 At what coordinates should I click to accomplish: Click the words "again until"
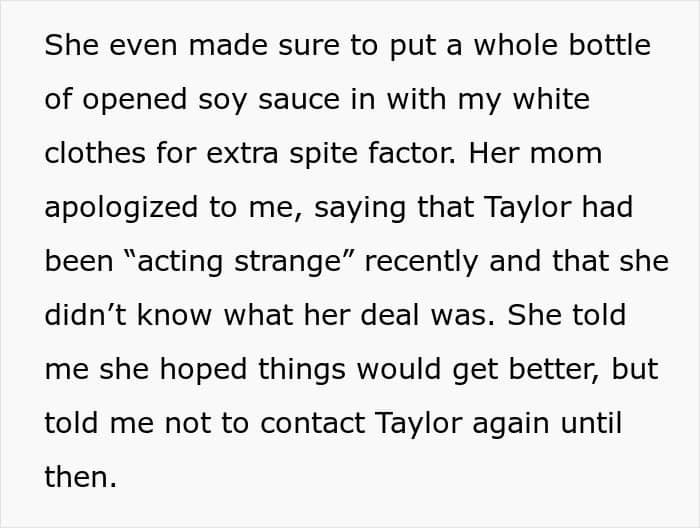[x=547, y=424]
